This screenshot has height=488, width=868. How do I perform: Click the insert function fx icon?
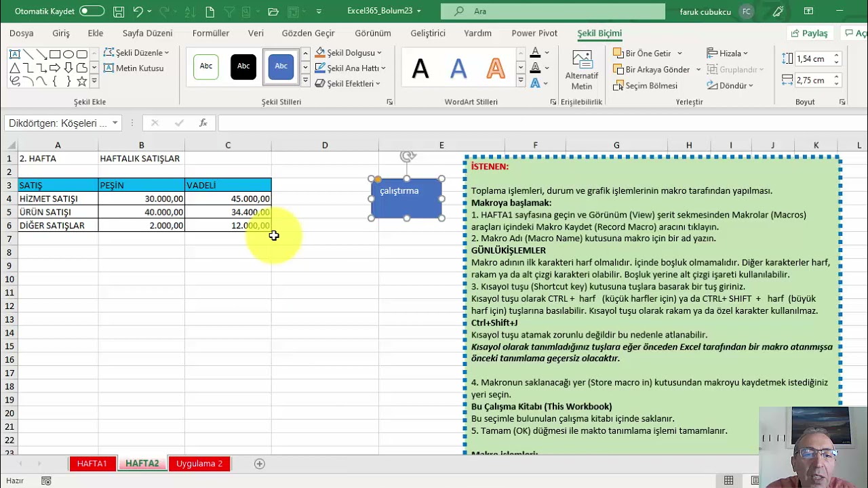[x=203, y=123]
